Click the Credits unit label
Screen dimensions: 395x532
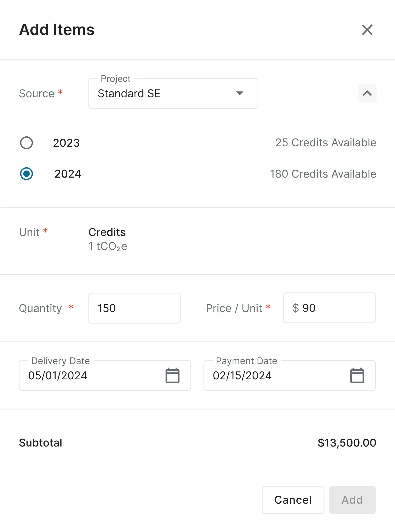point(107,232)
